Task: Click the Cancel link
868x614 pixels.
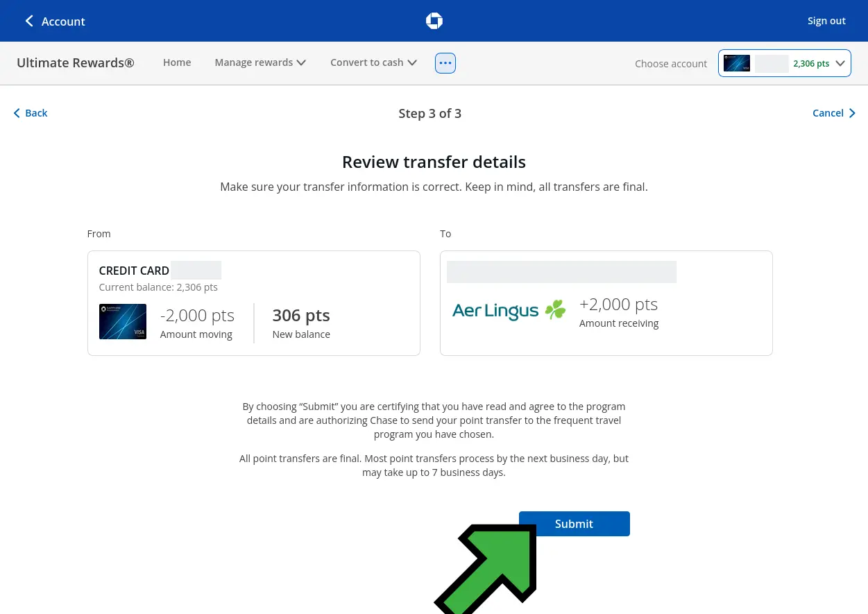Action: (834, 113)
